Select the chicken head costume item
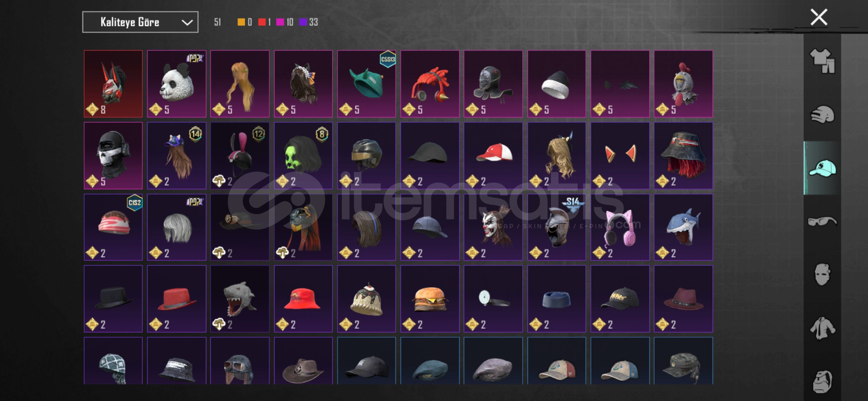 pyautogui.click(x=683, y=84)
